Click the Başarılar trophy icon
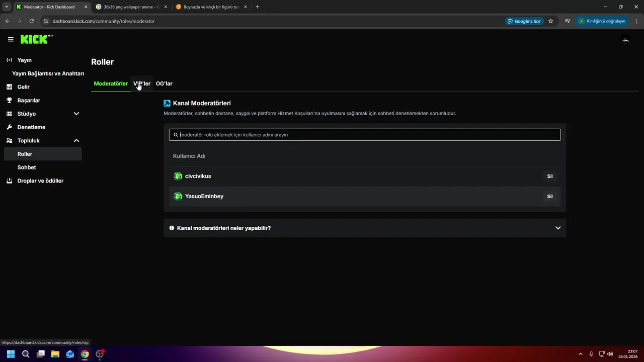Screen dimensions: 644x362 pos(9,100)
